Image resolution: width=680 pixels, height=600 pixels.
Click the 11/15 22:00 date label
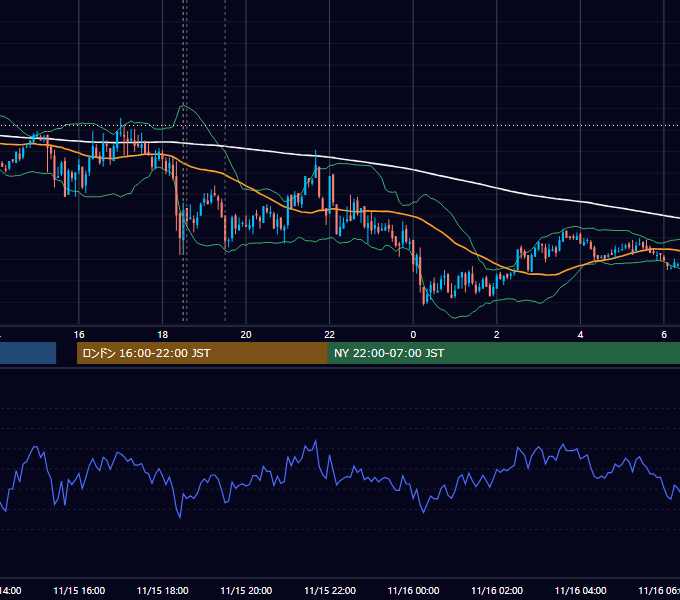coord(330,590)
